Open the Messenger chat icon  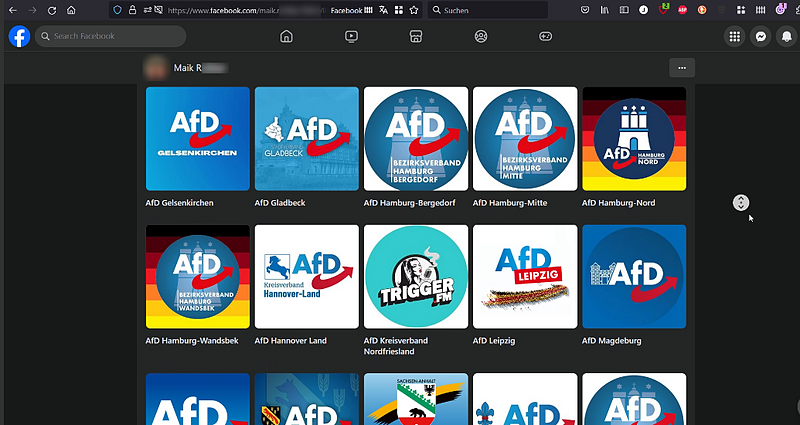pyautogui.click(x=761, y=36)
